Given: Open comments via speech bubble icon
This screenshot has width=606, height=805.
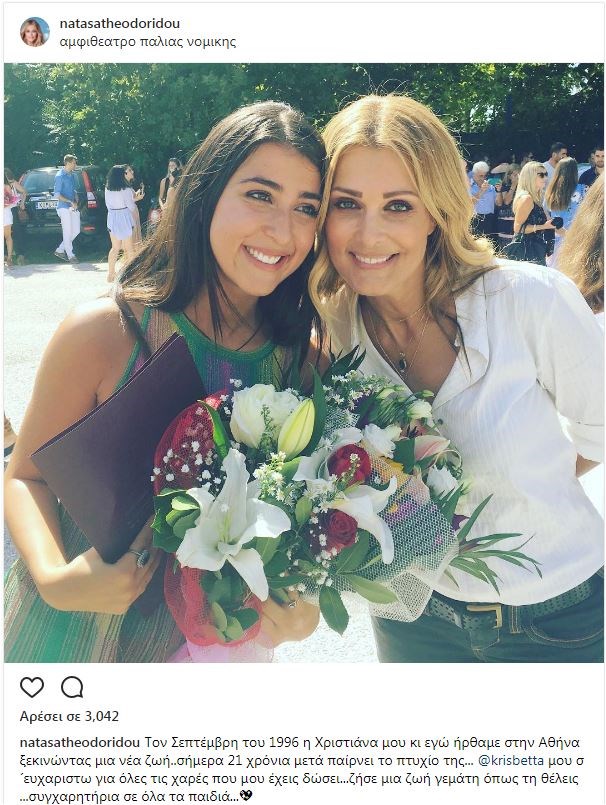Looking at the screenshot, I should pyautogui.click(x=72, y=687).
